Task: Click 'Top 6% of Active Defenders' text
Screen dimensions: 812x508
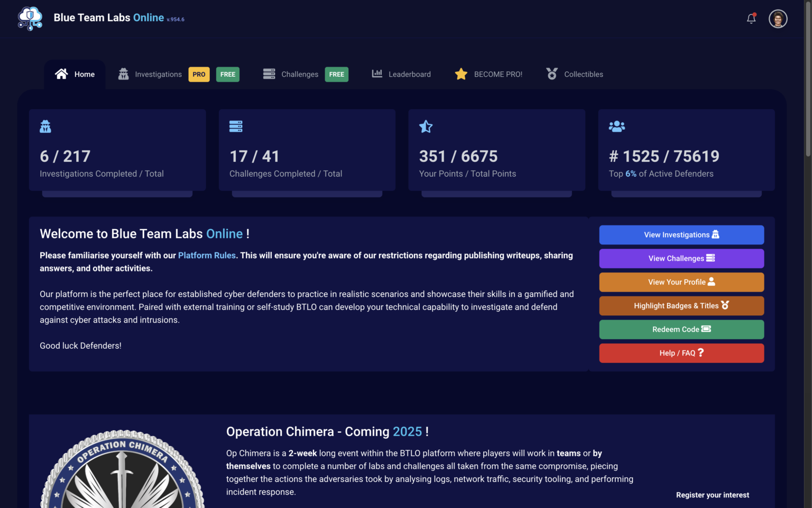Action: (x=661, y=174)
